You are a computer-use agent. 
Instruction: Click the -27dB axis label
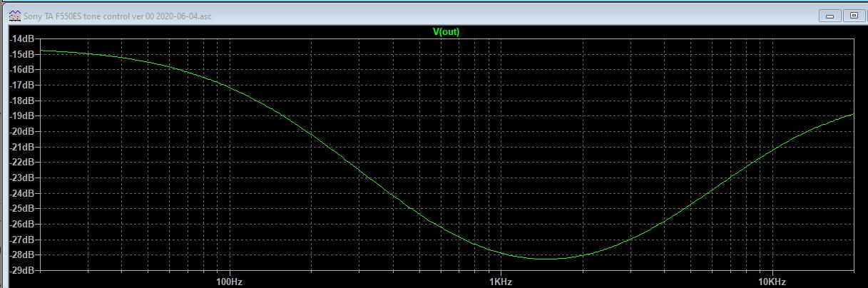click(22, 240)
